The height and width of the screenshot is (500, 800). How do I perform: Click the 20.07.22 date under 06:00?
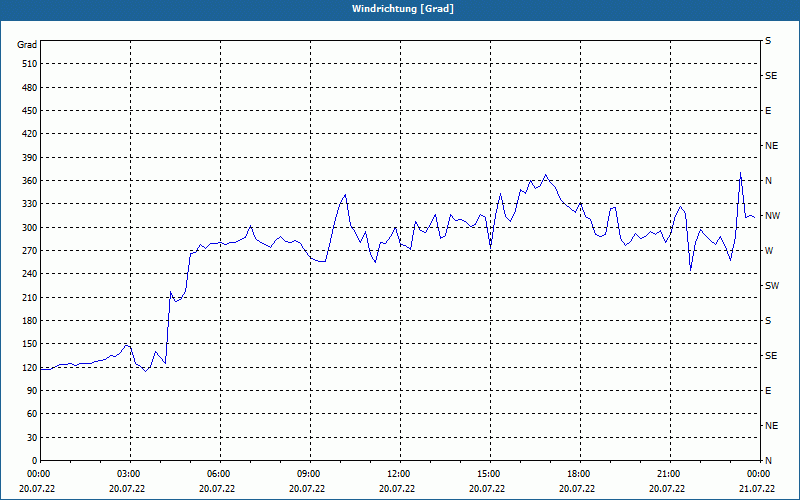tap(217, 489)
